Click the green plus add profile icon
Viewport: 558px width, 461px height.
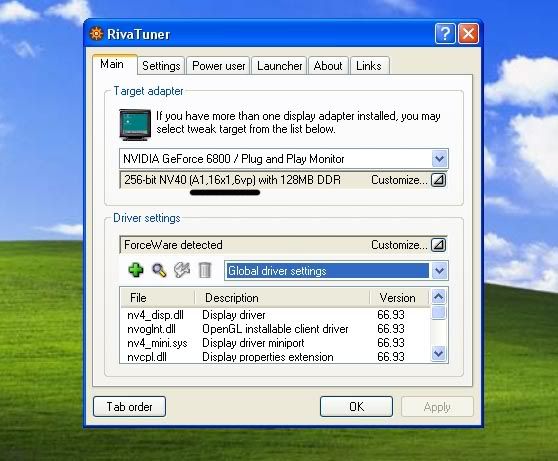(x=136, y=270)
